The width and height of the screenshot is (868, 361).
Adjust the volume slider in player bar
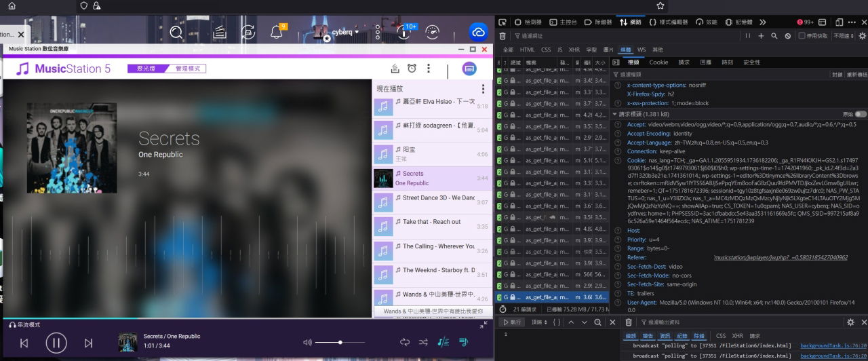(340, 343)
